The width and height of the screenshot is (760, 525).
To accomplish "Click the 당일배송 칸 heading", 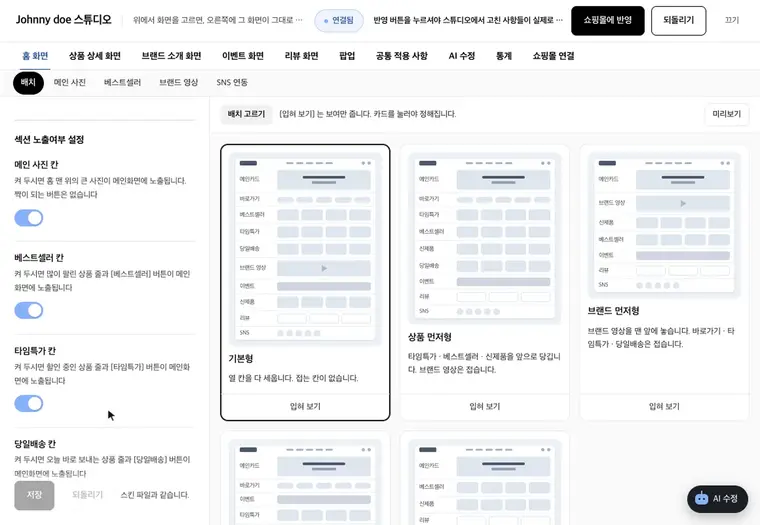I will [x=35, y=444].
